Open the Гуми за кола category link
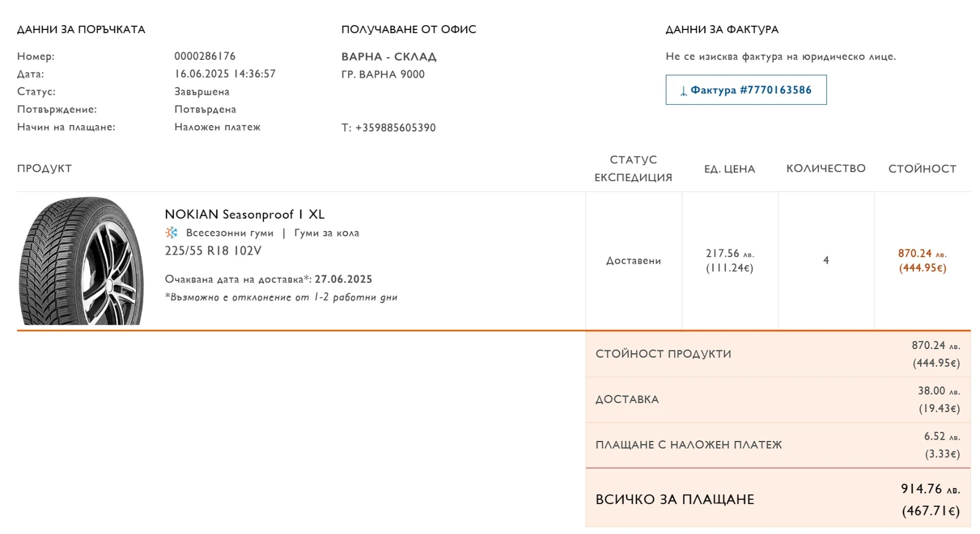Image resolution: width=980 pixels, height=534 pixels. [328, 233]
